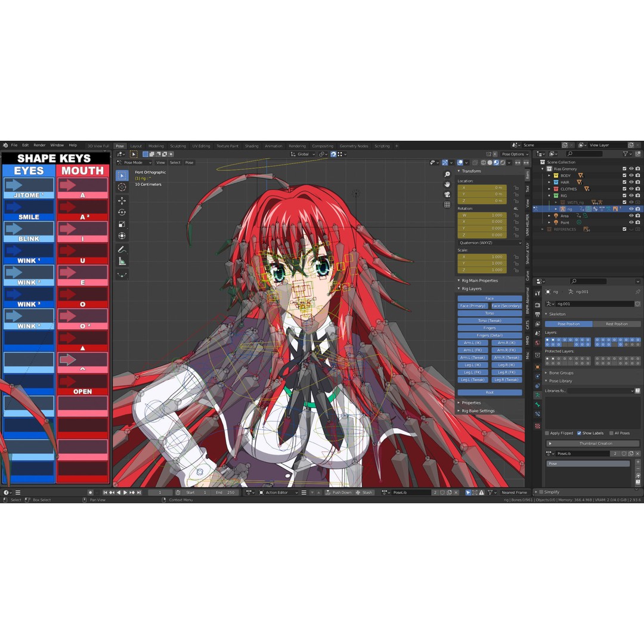Image resolution: width=644 pixels, height=644 pixels.
Task: Jump to timeline start frame button
Action: [x=105, y=493]
